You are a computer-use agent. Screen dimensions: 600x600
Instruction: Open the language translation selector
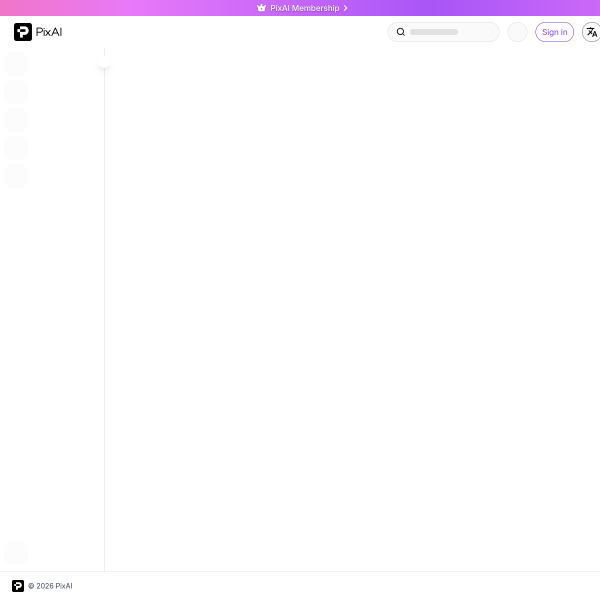tap(592, 32)
